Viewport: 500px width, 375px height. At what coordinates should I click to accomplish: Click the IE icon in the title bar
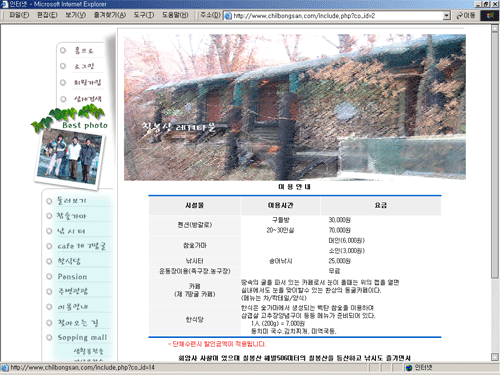click(x=4, y=4)
